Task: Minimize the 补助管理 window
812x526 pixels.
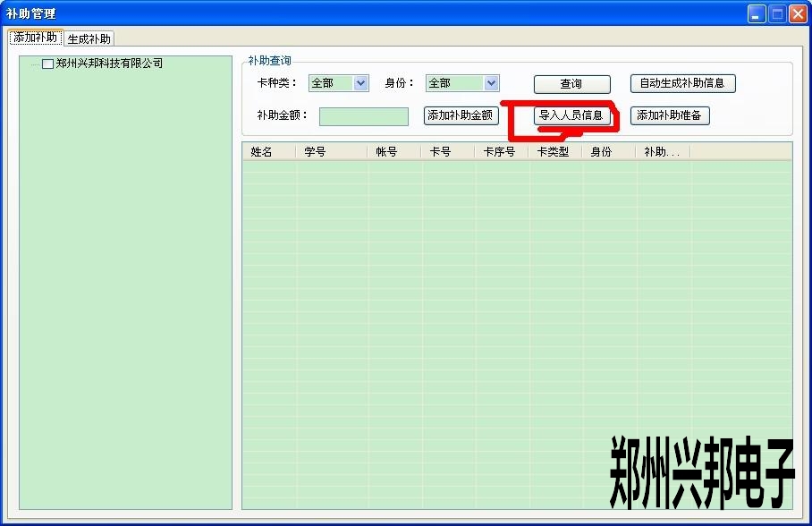Action: pyautogui.click(x=757, y=14)
